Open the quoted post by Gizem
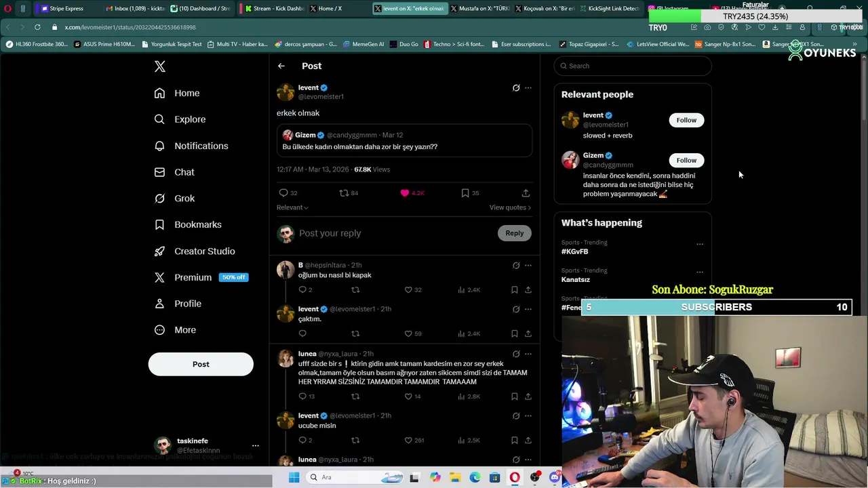This screenshot has height=488, width=868. [404, 140]
